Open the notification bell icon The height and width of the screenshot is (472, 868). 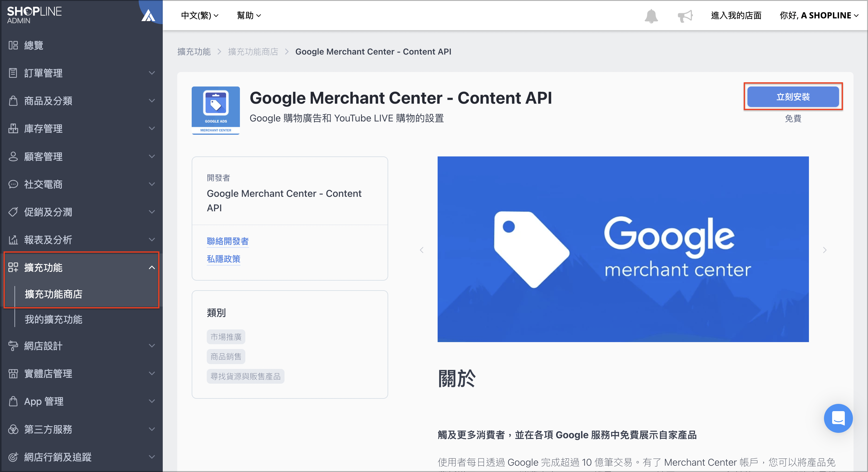[651, 16]
